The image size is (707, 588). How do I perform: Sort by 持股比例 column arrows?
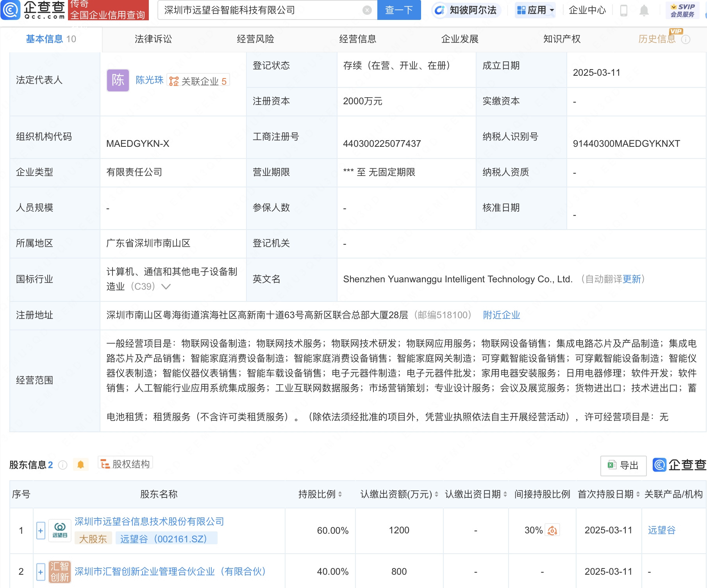[340, 494]
